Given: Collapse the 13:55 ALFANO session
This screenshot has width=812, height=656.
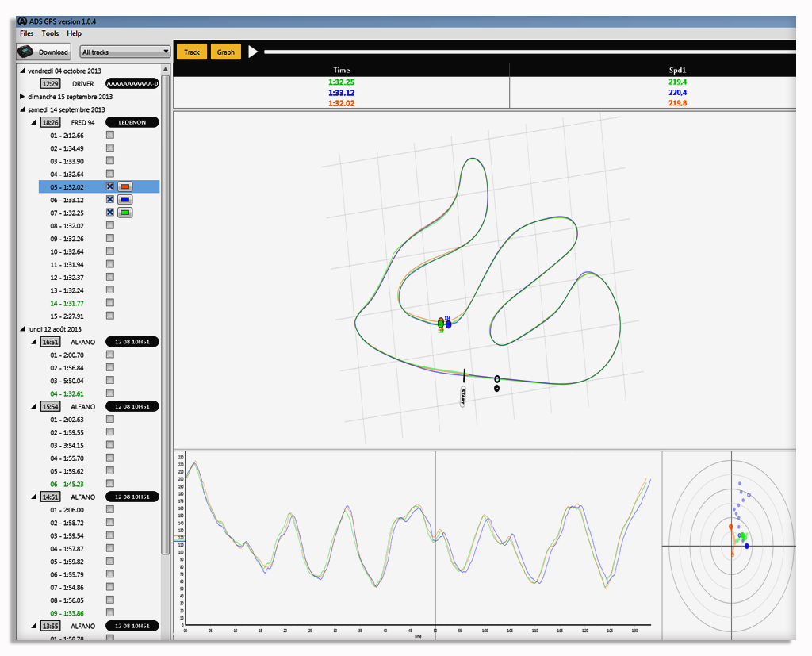Looking at the screenshot, I should click(x=33, y=626).
